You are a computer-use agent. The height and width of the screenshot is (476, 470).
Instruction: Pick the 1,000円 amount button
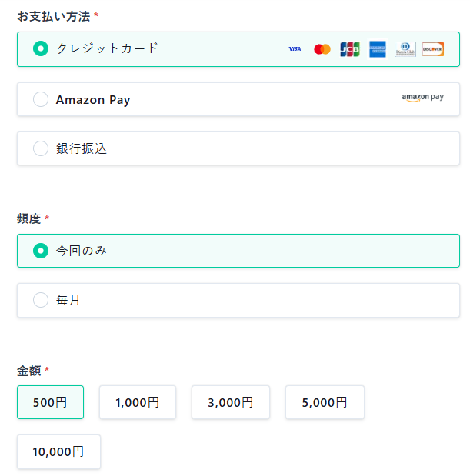(138, 402)
